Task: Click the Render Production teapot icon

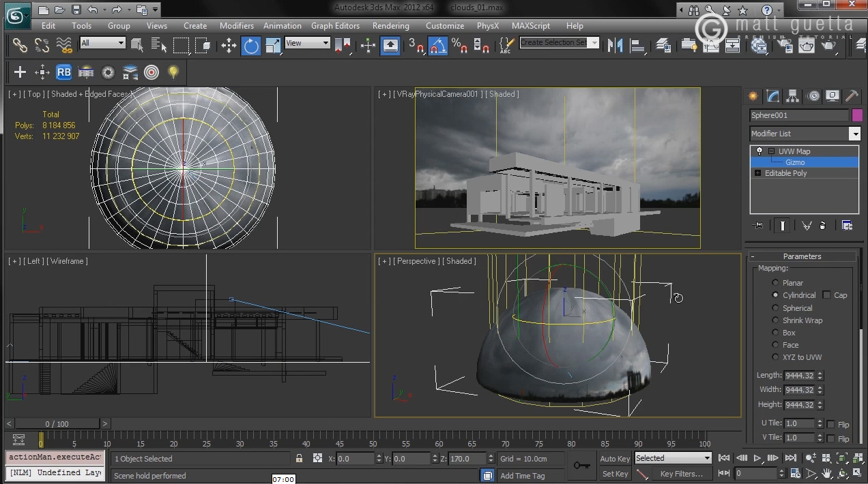Action: 829,46
